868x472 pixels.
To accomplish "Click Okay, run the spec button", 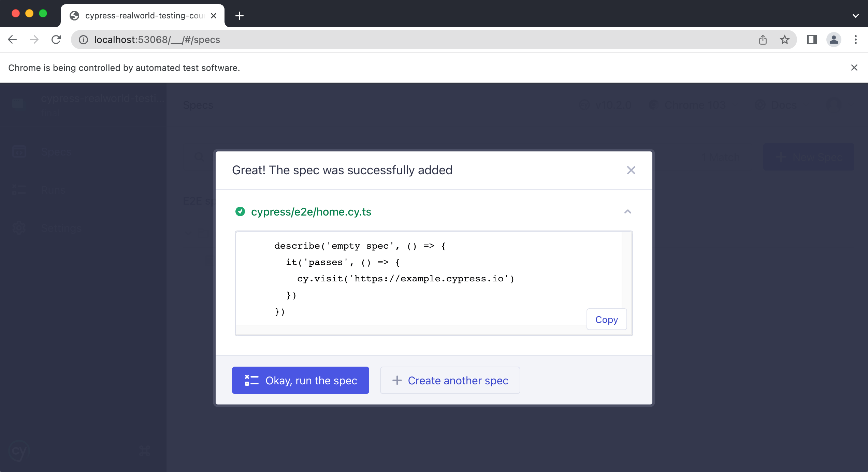I will 300,380.
